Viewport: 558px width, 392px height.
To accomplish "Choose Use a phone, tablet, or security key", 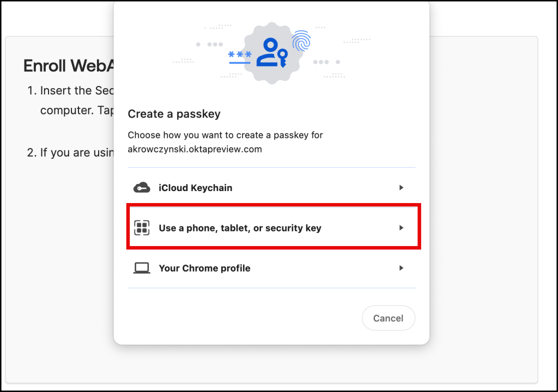I will point(240,228).
